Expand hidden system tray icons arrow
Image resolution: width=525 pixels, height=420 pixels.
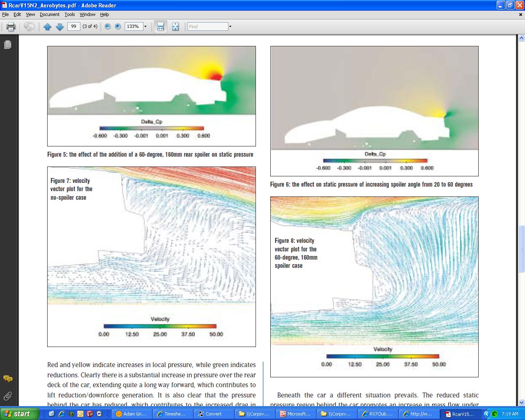point(487,414)
